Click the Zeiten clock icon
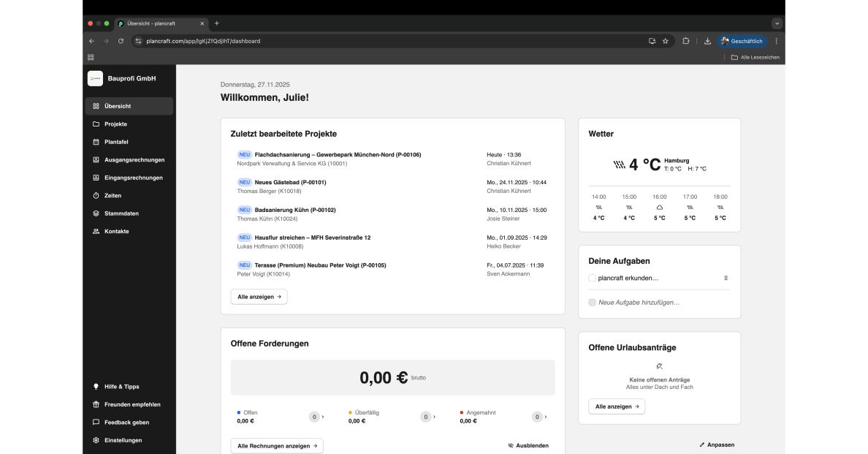 (96, 196)
